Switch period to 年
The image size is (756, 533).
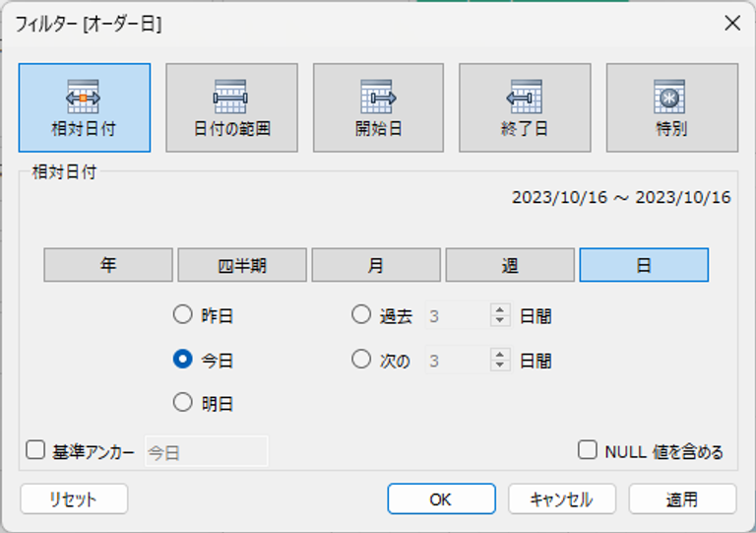[108, 265]
